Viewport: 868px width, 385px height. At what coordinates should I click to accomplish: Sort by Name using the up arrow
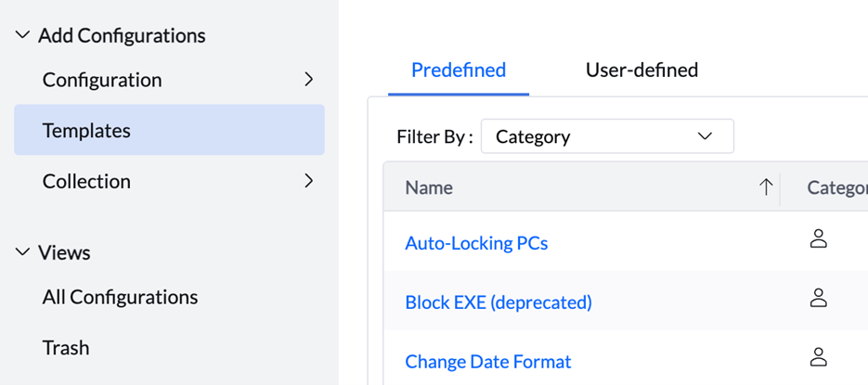[766, 187]
